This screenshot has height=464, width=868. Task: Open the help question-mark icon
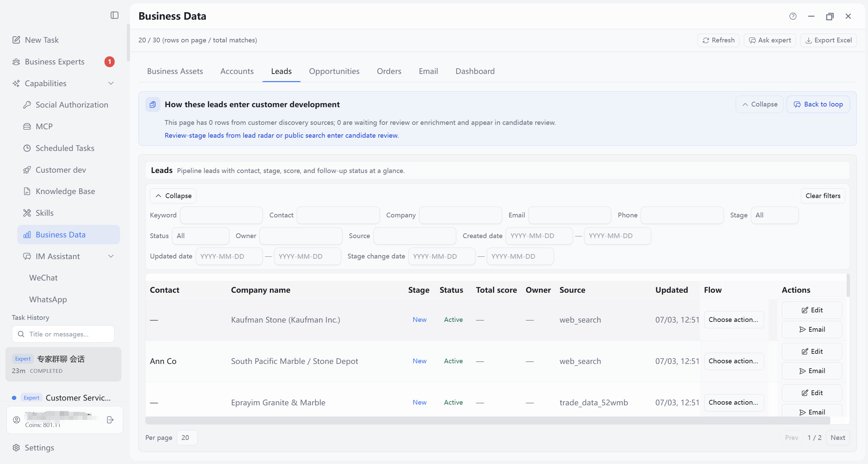[793, 16]
